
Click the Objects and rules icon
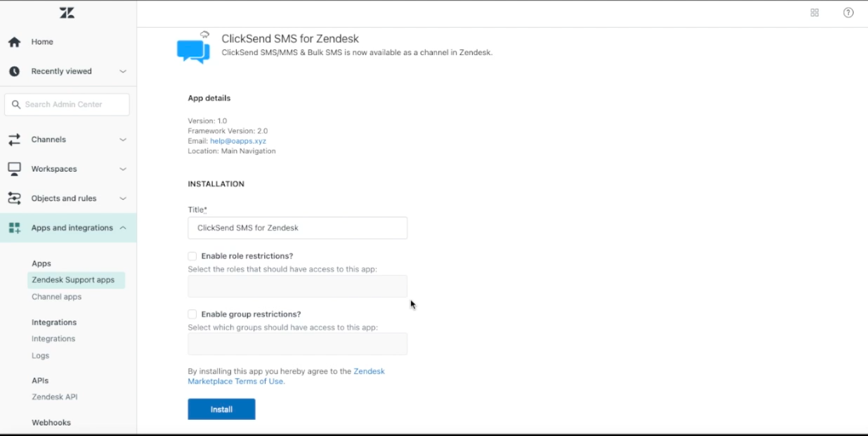(x=14, y=198)
